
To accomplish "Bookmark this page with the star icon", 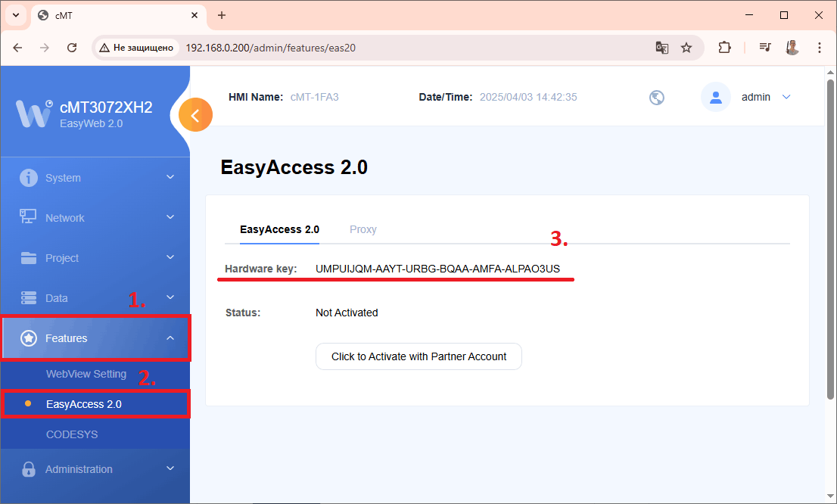I will pos(686,48).
